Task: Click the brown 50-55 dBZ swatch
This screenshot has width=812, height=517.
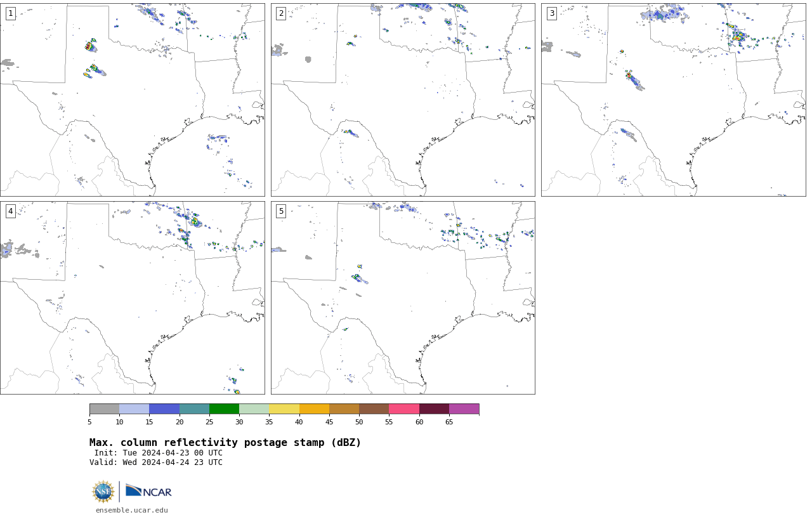Action: tap(374, 409)
